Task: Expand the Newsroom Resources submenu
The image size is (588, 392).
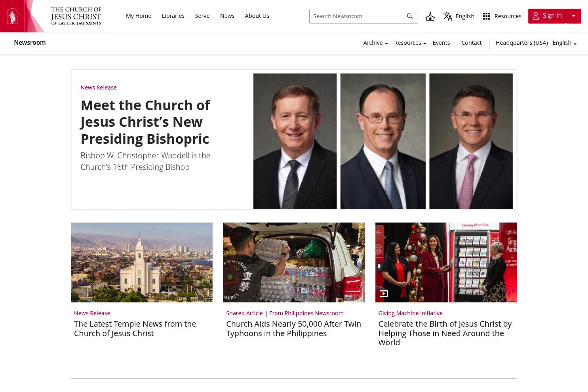Action: coord(410,43)
